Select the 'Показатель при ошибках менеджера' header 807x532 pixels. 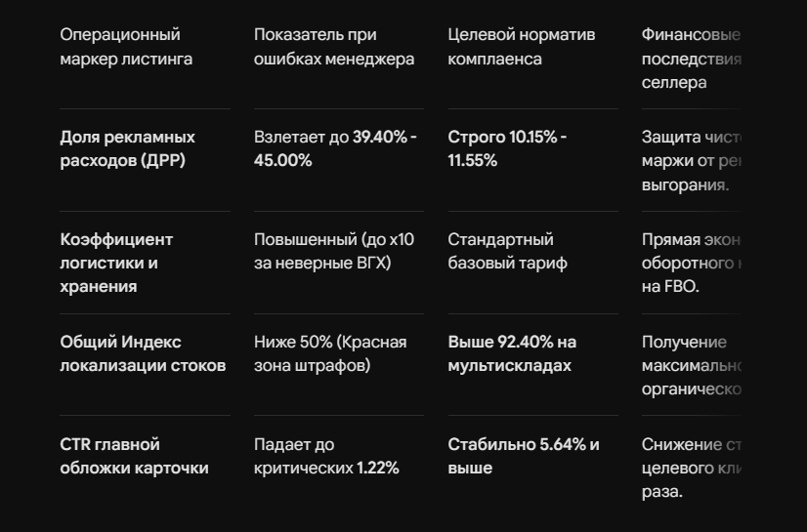tap(334, 47)
